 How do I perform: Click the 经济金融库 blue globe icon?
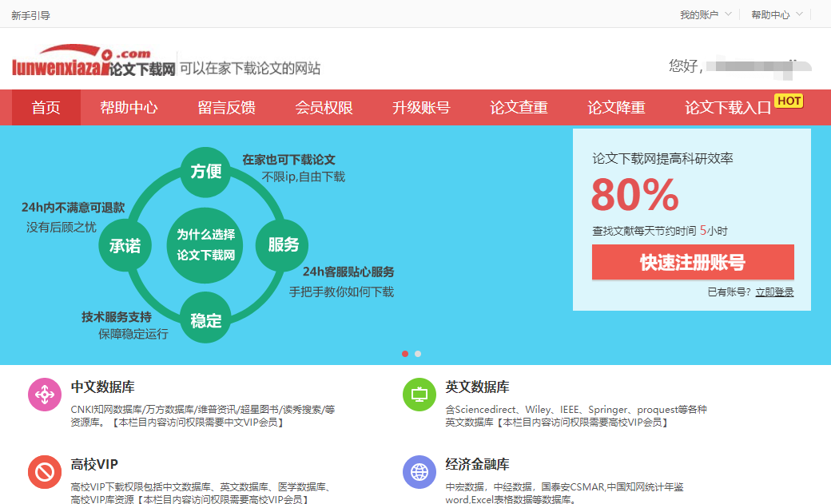[x=419, y=472]
